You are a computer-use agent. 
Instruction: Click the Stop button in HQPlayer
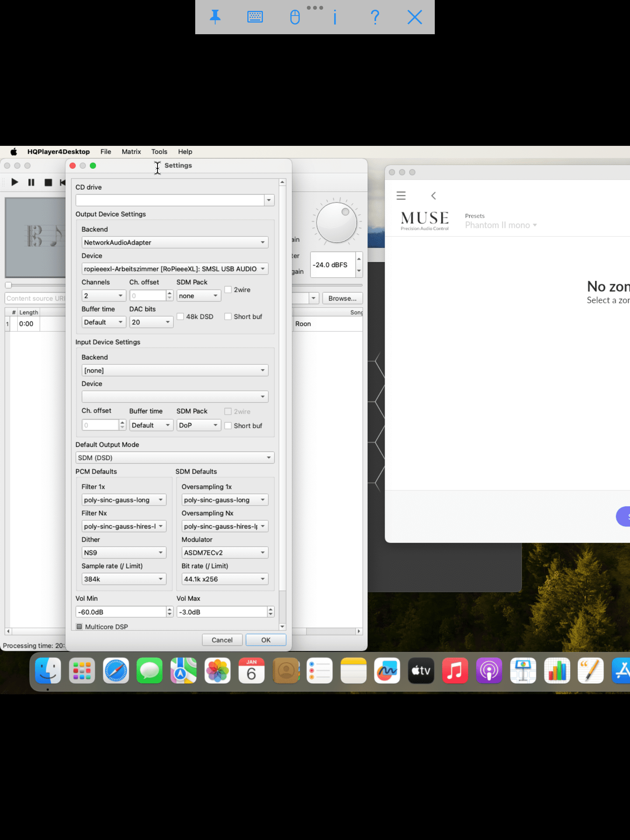(x=48, y=182)
